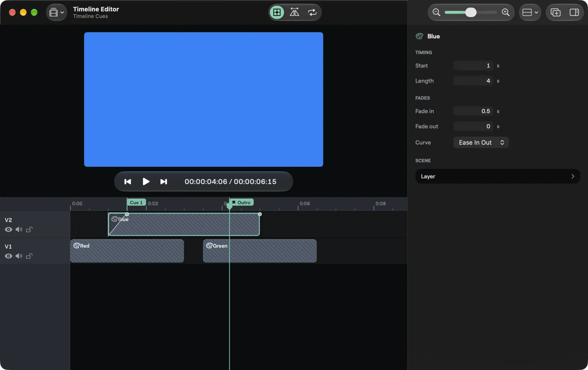Screen dimensions: 588x370
Task: Click the V2 track label
Action: (x=8, y=220)
